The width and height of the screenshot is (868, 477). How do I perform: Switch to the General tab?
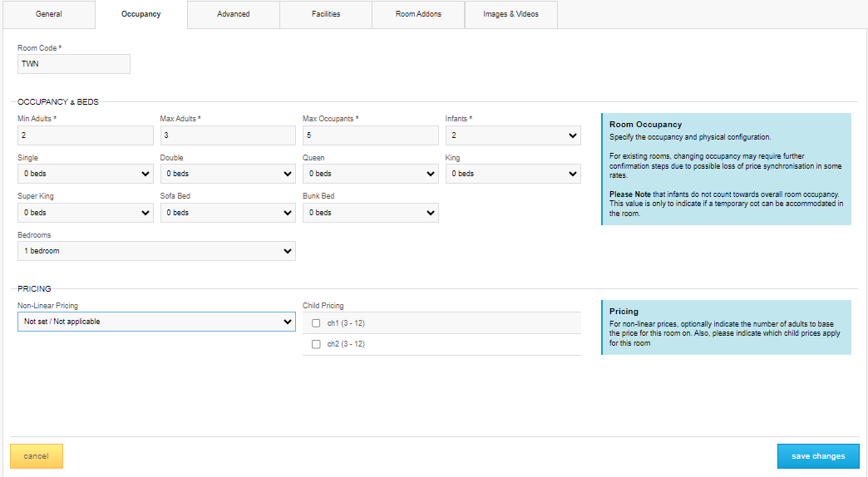(x=48, y=14)
